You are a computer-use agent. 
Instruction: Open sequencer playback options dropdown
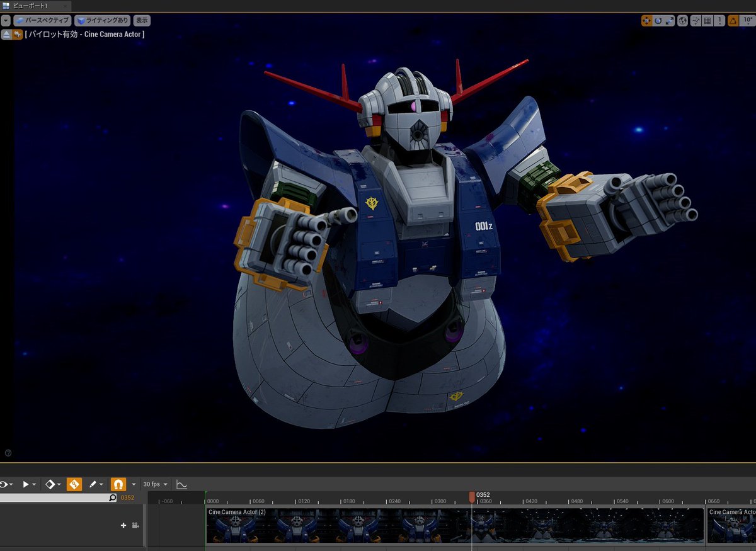point(29,484)
